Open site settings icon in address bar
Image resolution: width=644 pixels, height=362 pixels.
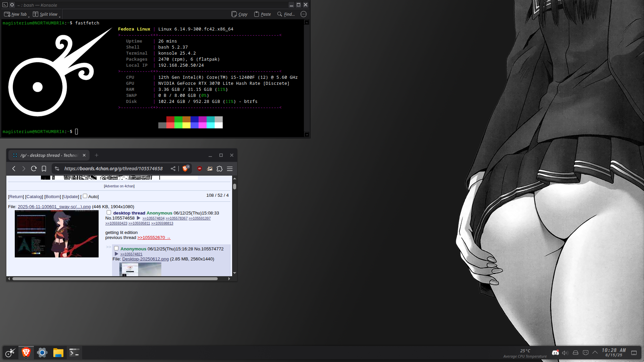pos(57,169)
